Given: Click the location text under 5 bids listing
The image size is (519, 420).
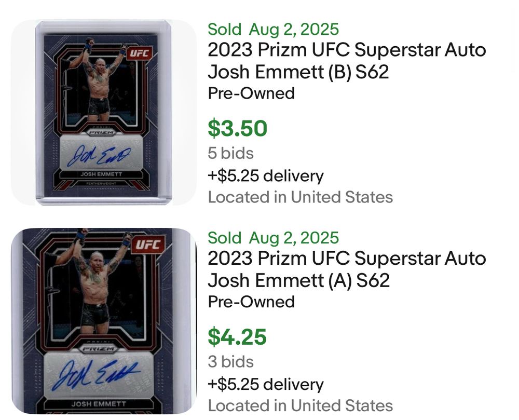Looking at the screenshot, I should [300, 197].
